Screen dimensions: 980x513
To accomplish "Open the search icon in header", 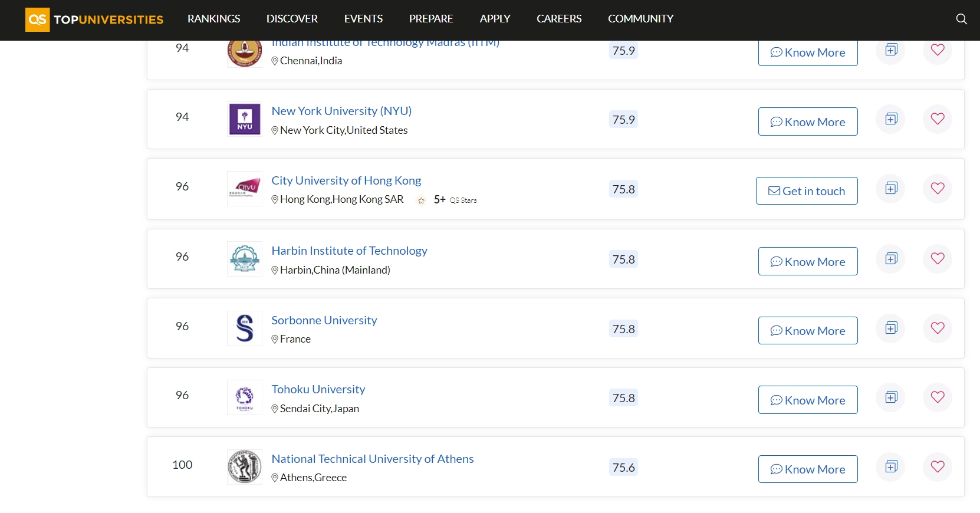I will coord(961,19).
